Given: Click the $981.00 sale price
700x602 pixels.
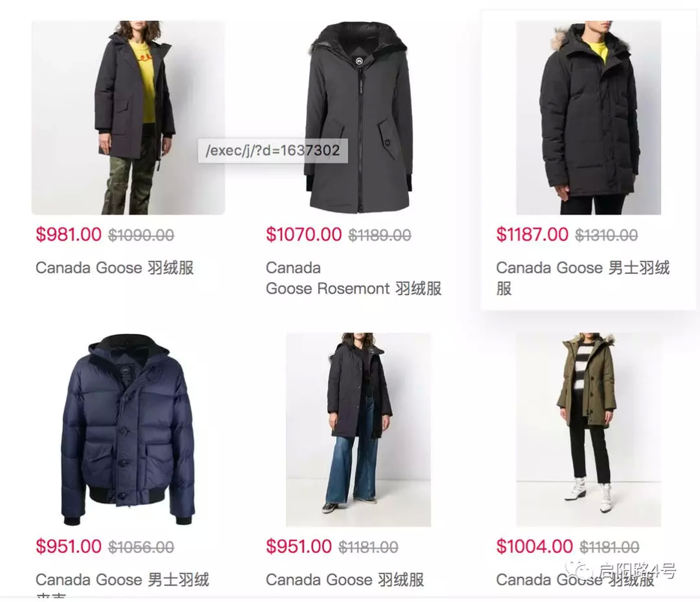Looking at the screenshot, I should 68,235.
